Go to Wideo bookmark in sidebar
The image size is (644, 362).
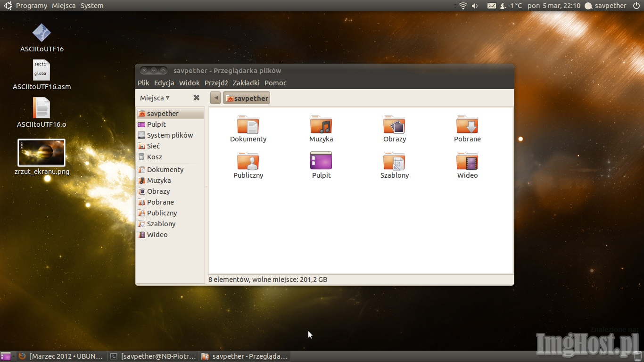(x=170, y=235)
